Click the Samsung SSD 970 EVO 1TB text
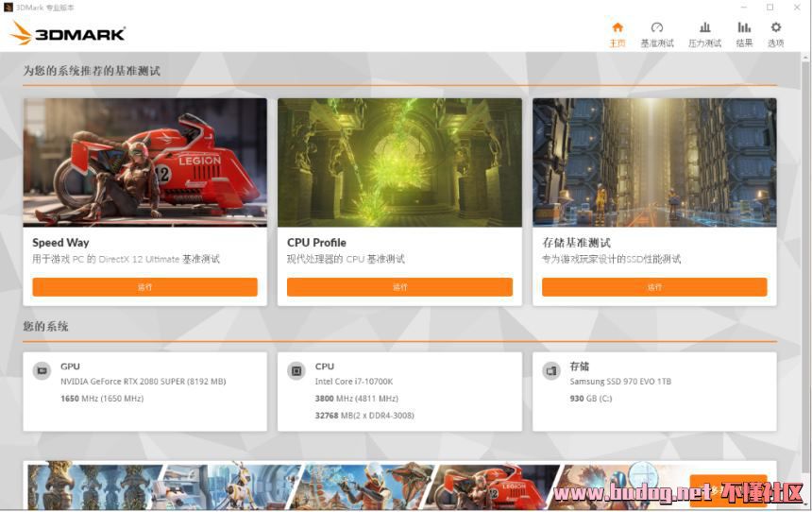Image resolution: width=812 pixels, height=512 pixels. 620,382
